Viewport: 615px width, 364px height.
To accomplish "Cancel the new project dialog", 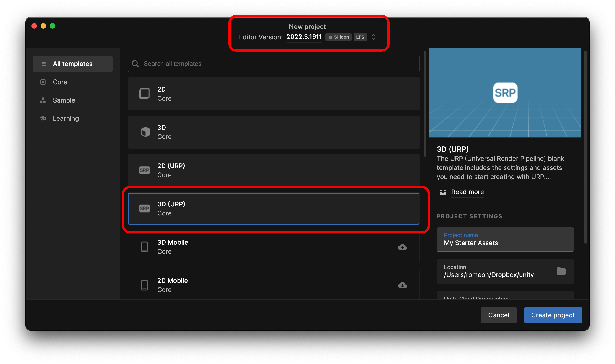I will tap(499, 315).
